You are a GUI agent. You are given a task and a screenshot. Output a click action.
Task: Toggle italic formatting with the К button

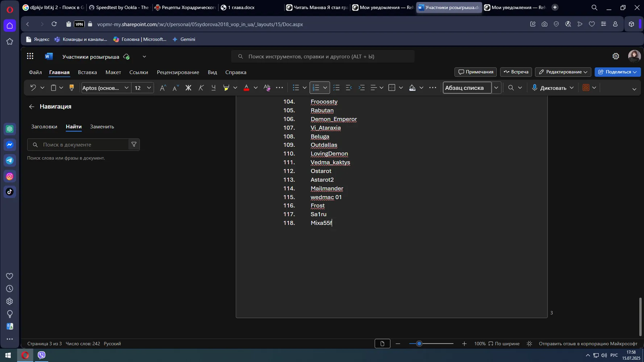(201, 88)
